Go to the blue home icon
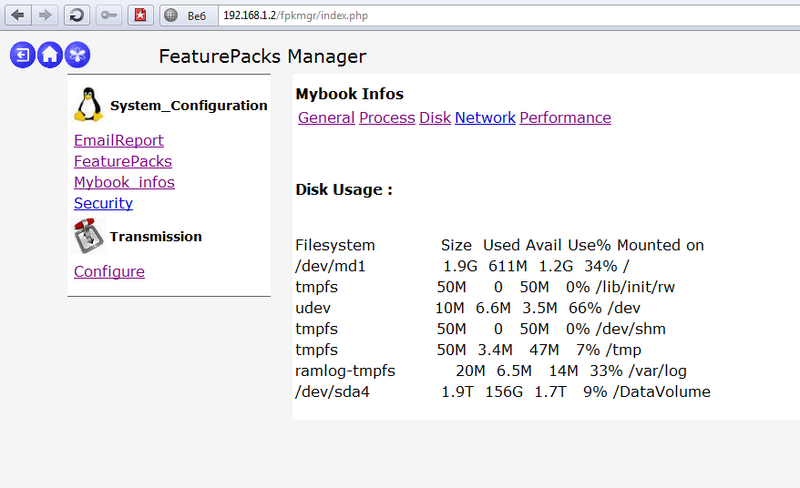 50,55
